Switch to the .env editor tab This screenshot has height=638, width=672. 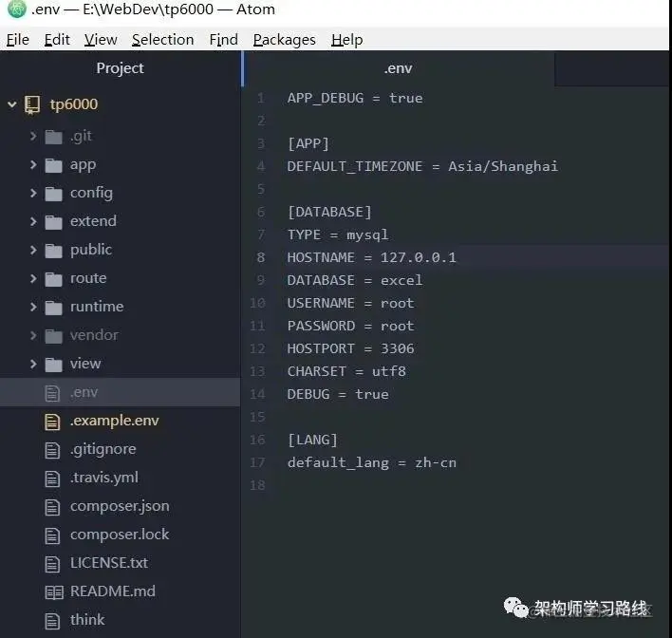pyautogui.click(x=398, y=68)
